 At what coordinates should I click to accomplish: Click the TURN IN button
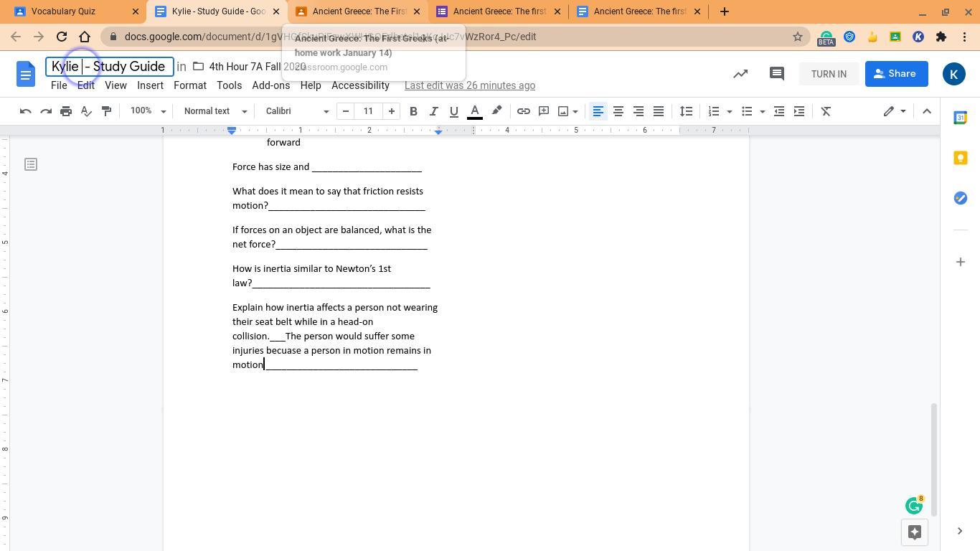[829, 74]
